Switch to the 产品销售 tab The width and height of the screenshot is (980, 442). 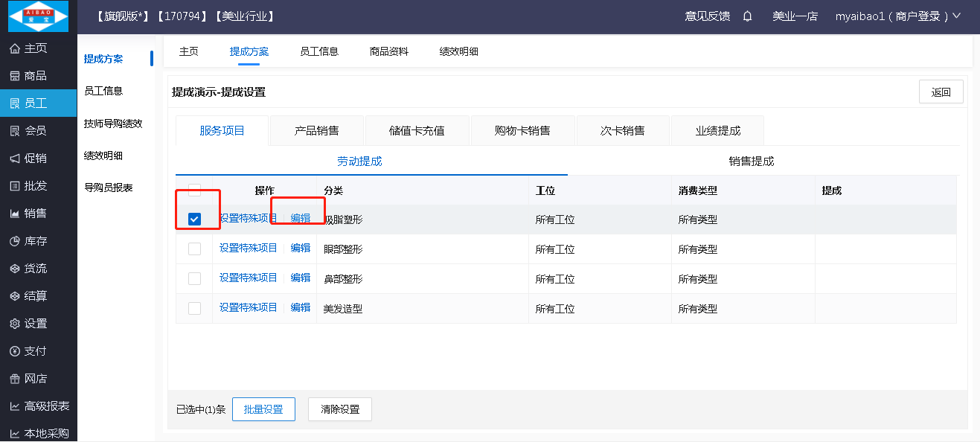[317, 130]
